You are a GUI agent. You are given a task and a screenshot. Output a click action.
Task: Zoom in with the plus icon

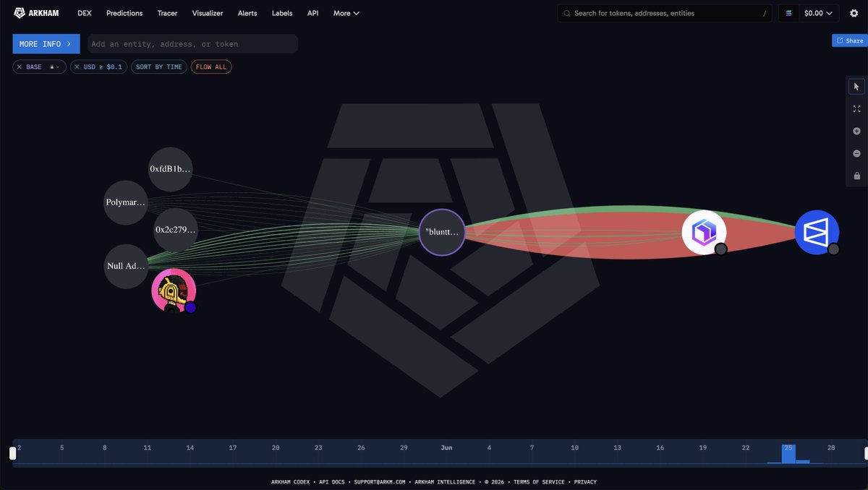coord(856,131)
